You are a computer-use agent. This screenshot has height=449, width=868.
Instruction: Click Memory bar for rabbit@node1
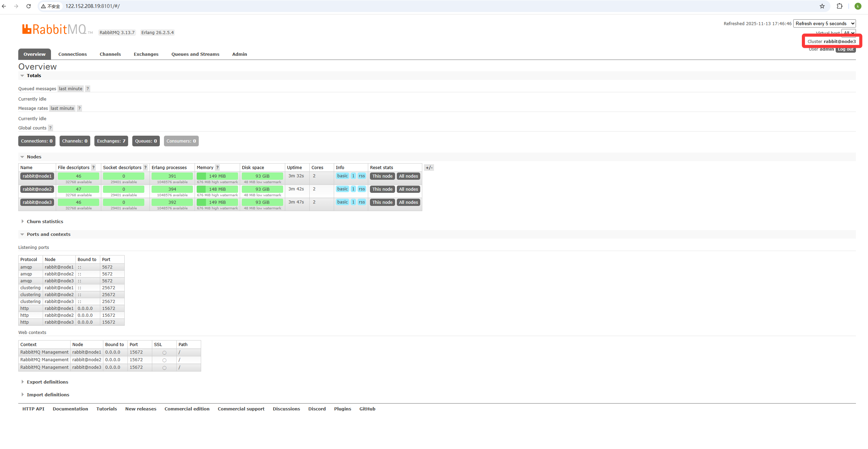[217, 176]
